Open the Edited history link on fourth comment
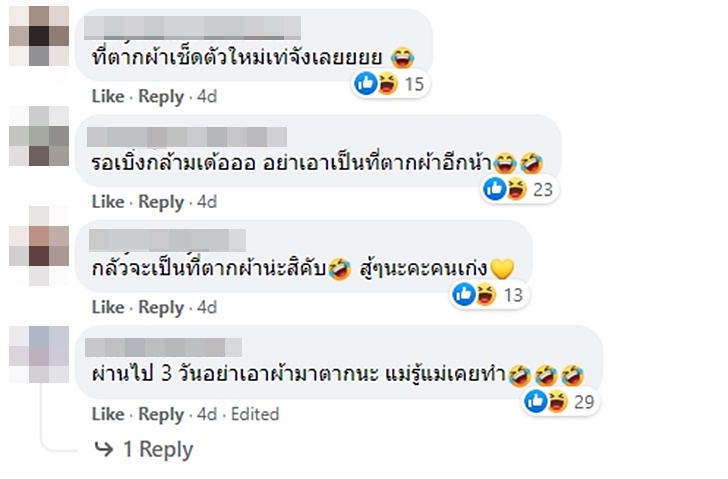This screenshot has height=479, width=728. [x=255, y=414]
